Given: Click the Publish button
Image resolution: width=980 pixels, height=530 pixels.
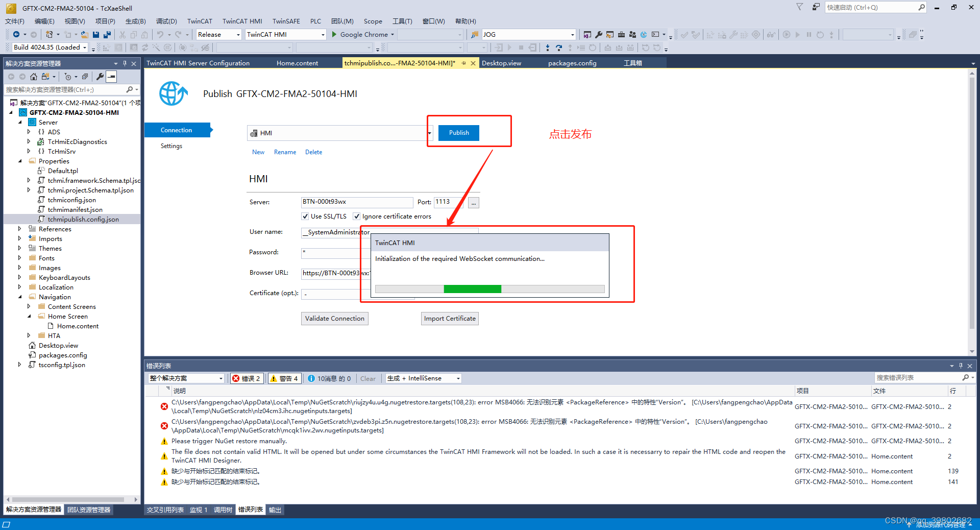Looking at the screenshot, I should click(x=458, y=133).
